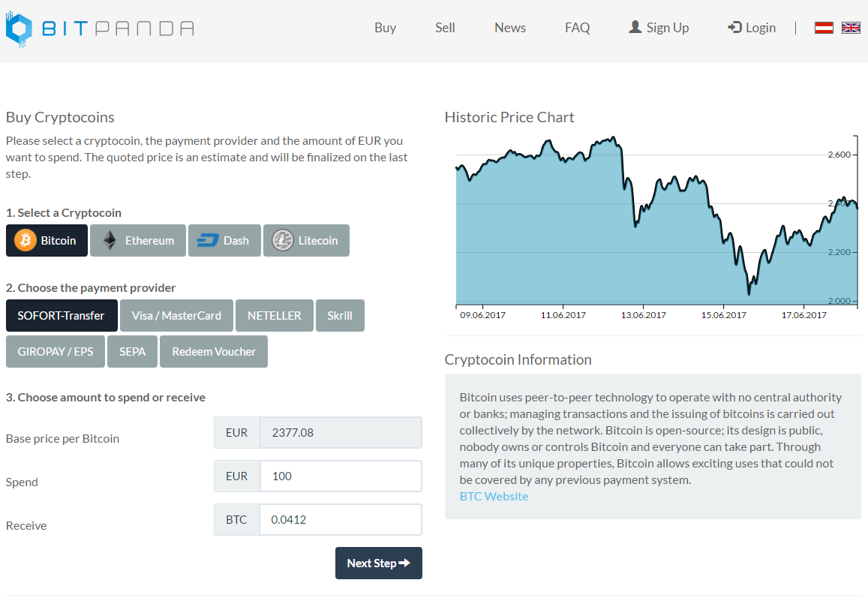Go to Sign Up
The image size is (868, 598).
[x=659, y=28]
